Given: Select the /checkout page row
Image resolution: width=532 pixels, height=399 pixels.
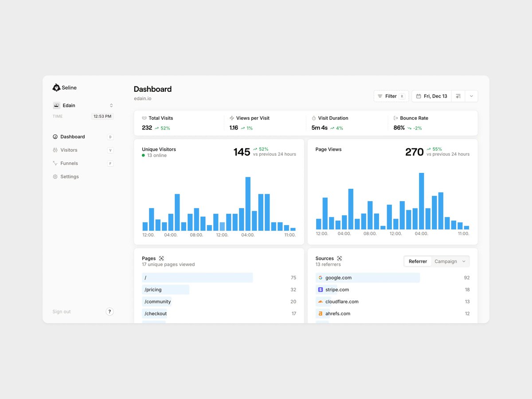Looking at the screenshot, I should coord(219,313).
